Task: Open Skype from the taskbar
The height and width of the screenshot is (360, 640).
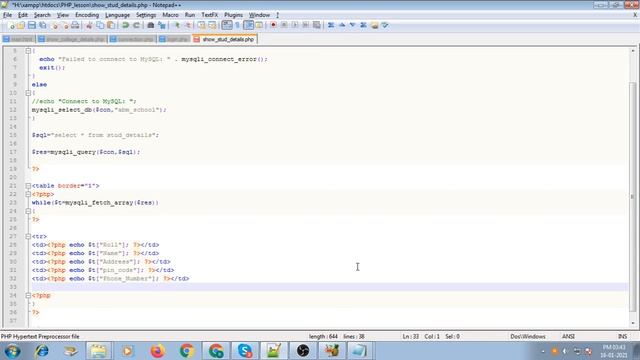Action: click(x=244, y=351)
